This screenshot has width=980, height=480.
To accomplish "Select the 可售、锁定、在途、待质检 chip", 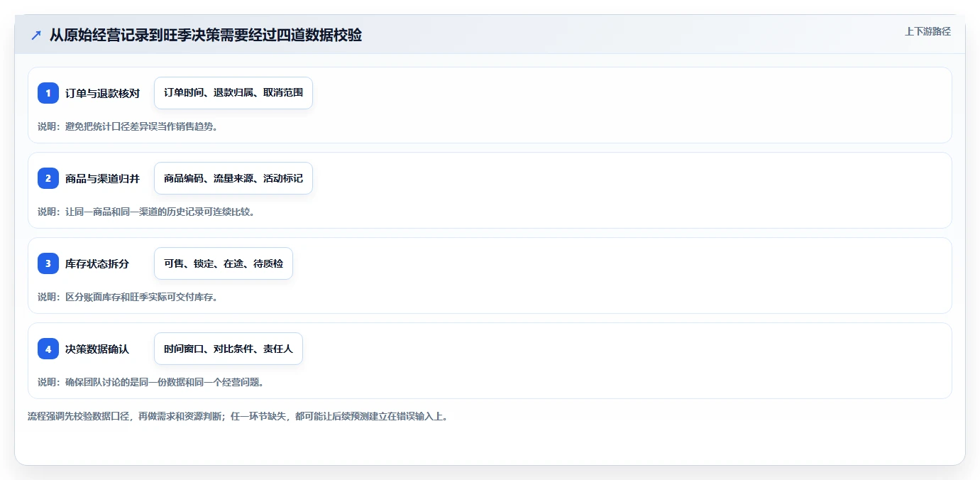I will (224, 263).
